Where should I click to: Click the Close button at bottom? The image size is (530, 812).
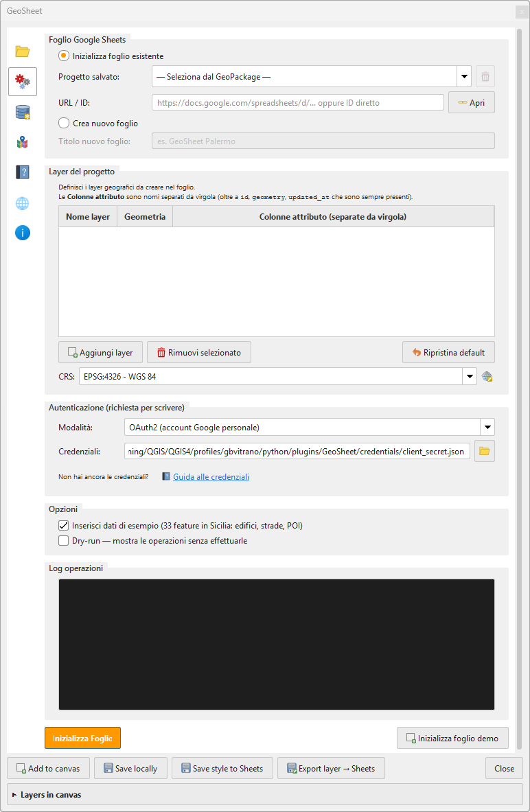[504, 769]
